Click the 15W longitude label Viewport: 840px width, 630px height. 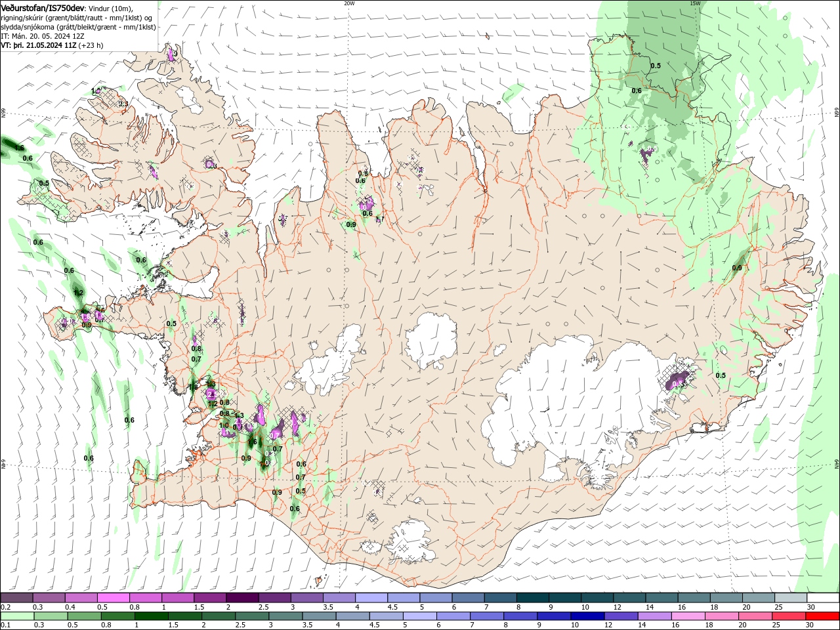tap(695, 3)
